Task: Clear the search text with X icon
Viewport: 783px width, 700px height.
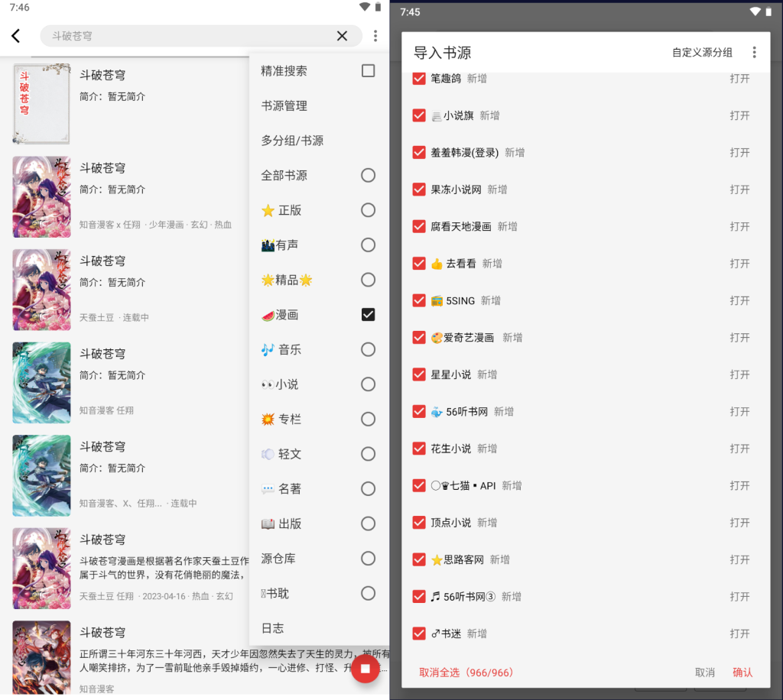Action: click(x=342, y=36)
